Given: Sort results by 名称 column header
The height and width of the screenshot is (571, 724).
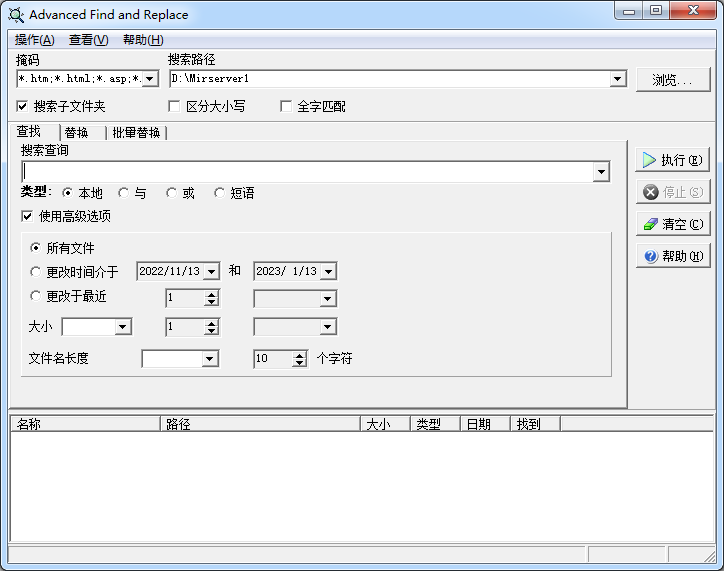Looking at the screenshot, I should (85, 424).
